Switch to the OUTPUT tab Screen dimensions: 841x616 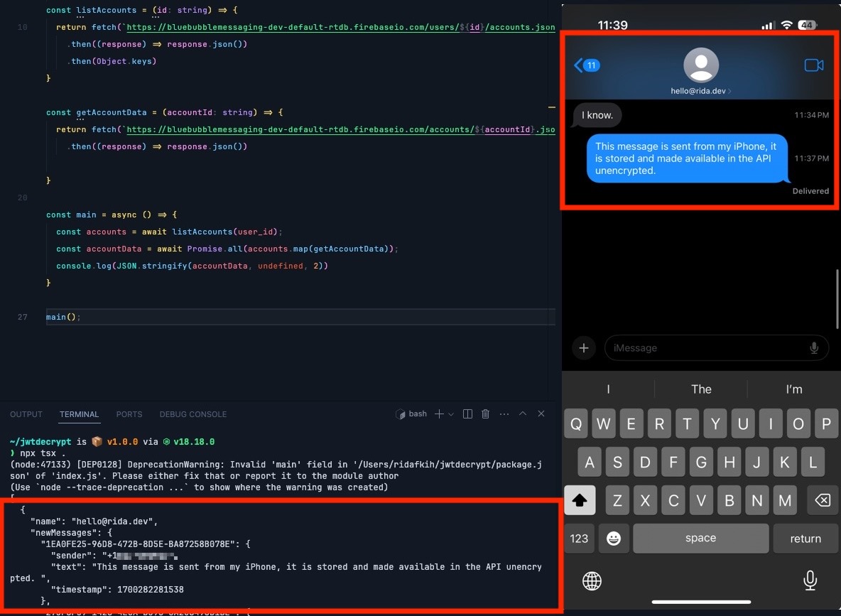click(x=26, y=414)
